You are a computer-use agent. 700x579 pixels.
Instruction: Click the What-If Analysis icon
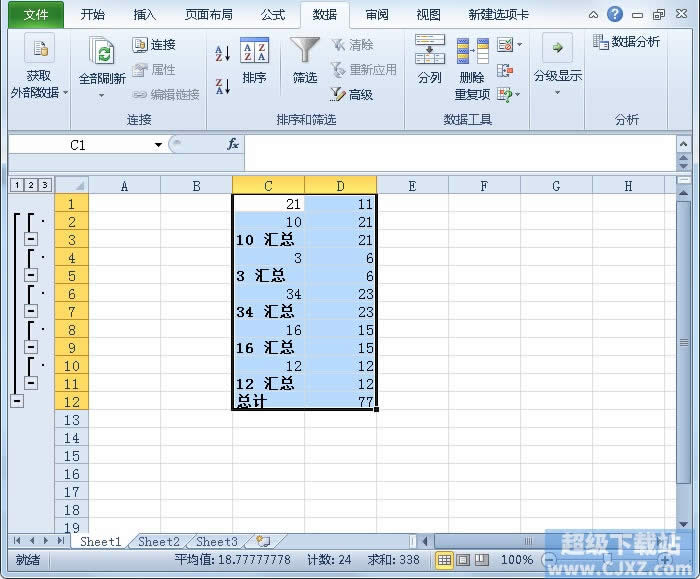coord(505,95)
